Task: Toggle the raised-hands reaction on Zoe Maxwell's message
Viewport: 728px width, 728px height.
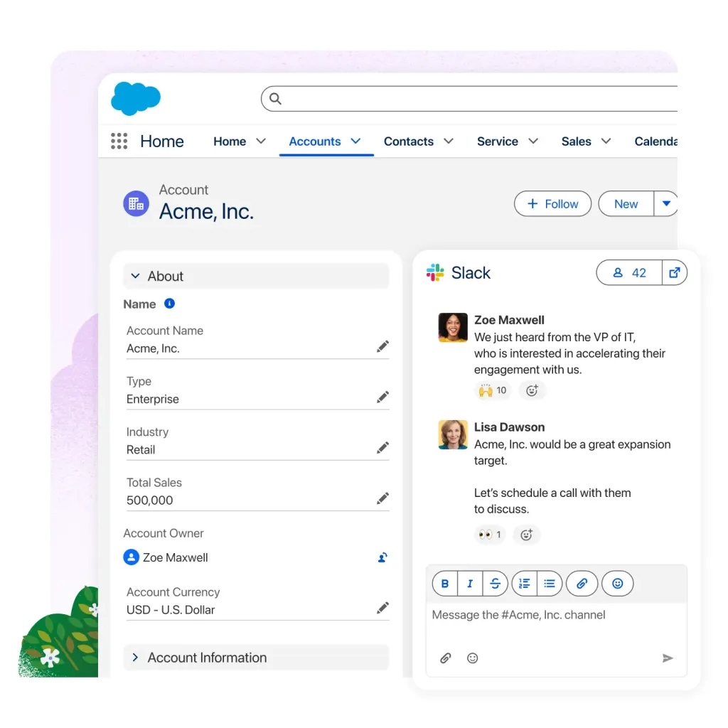Action: click(x=493, y=390)
